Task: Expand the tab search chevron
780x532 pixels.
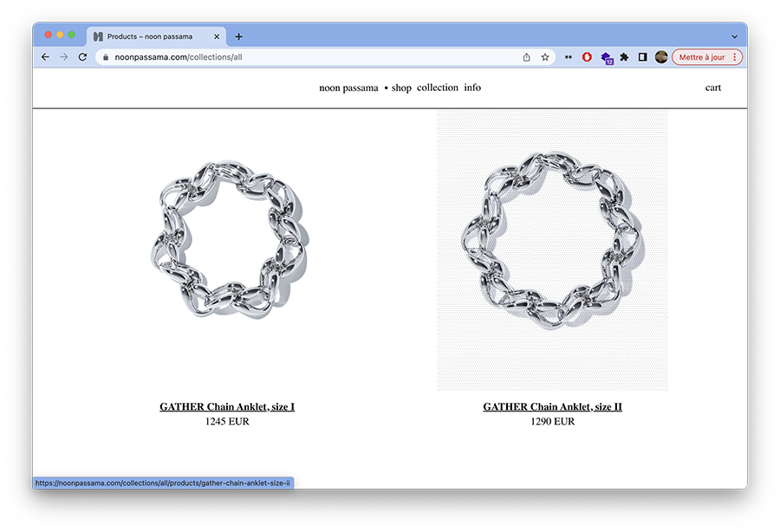Action: point(734,36)
